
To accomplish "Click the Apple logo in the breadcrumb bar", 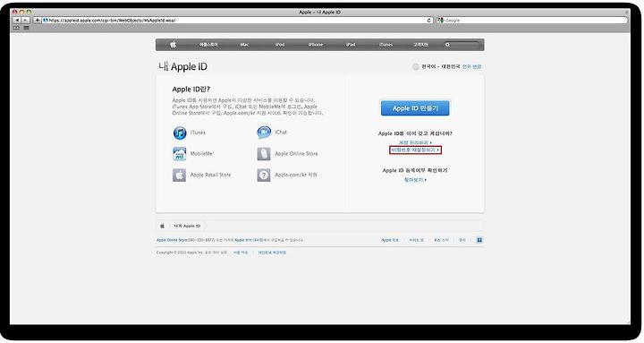I will coord(162,226).
